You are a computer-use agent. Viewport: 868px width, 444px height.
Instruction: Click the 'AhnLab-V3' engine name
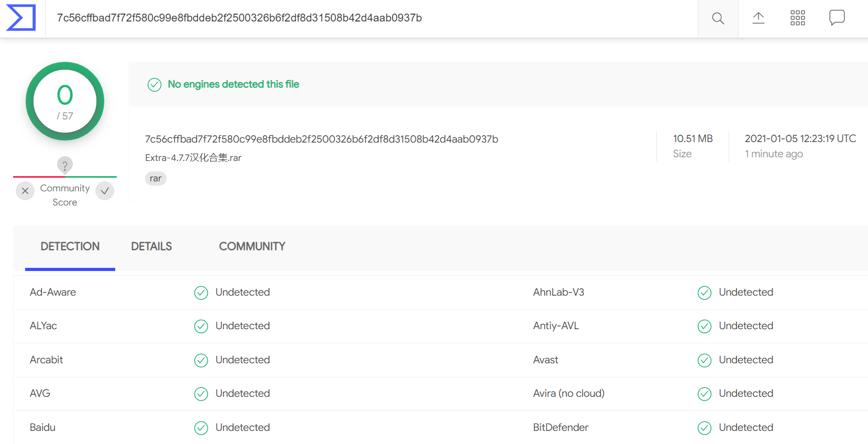pos(558,292)
